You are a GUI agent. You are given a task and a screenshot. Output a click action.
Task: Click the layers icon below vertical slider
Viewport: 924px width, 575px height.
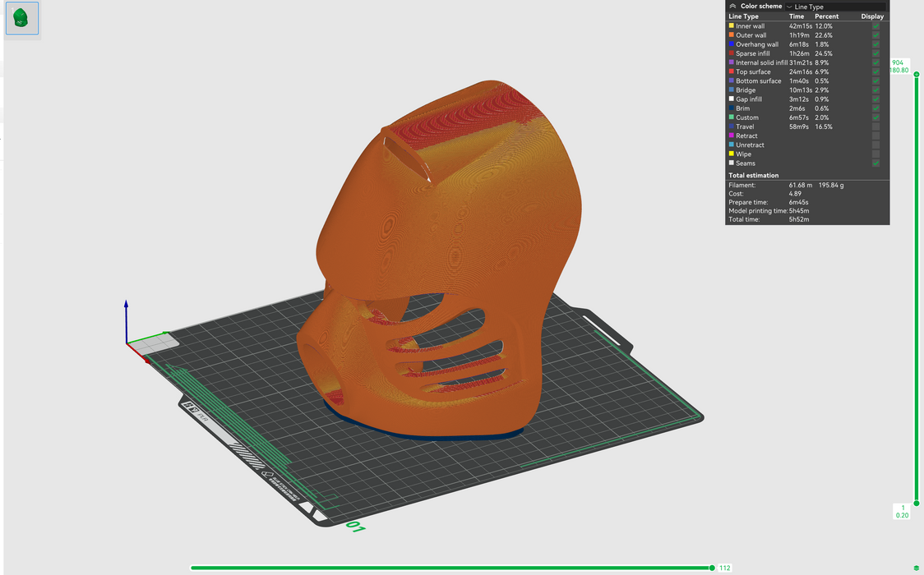(917, 568)
